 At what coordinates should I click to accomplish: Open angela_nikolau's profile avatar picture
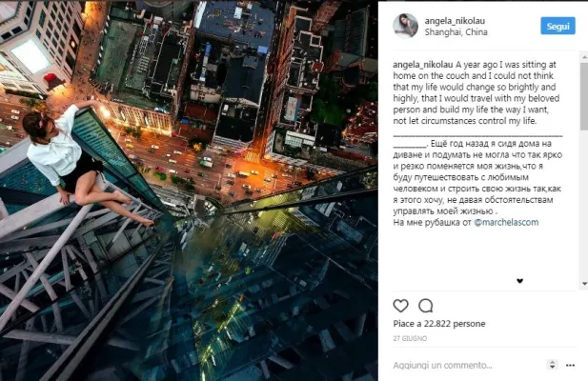405,26
